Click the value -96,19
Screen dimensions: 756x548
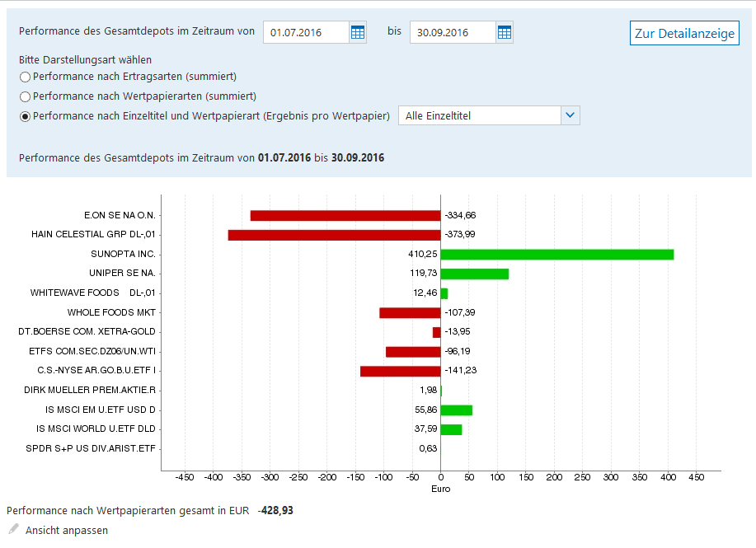(457, 351)
